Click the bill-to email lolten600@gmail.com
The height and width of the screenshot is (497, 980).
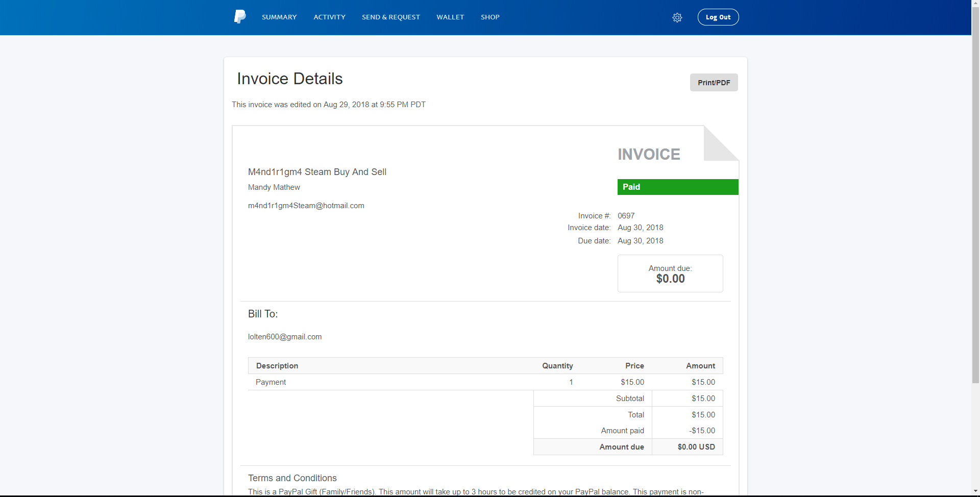click(x=285, y=337)
